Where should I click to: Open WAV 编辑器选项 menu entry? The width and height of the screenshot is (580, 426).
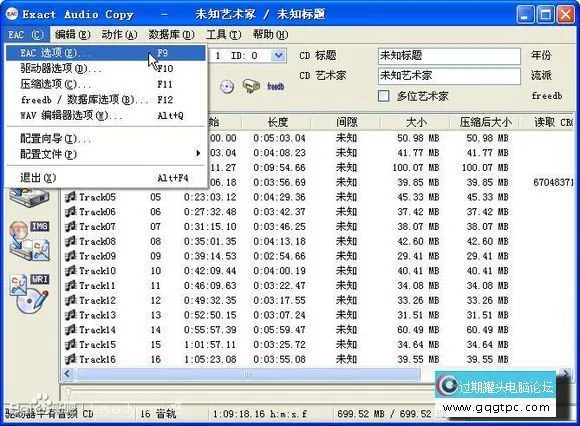pyautogui.click(x=105, y=115)
